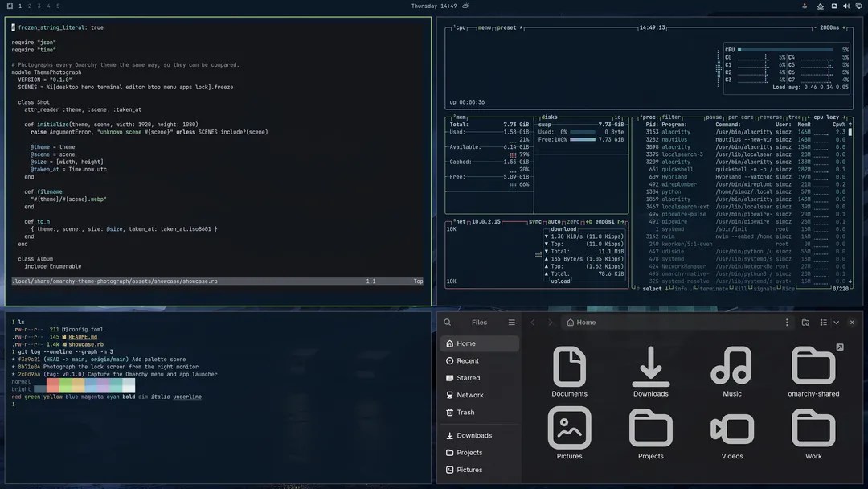
Task: Open the omarchy-shared folder
Action: tap(813, 365)
